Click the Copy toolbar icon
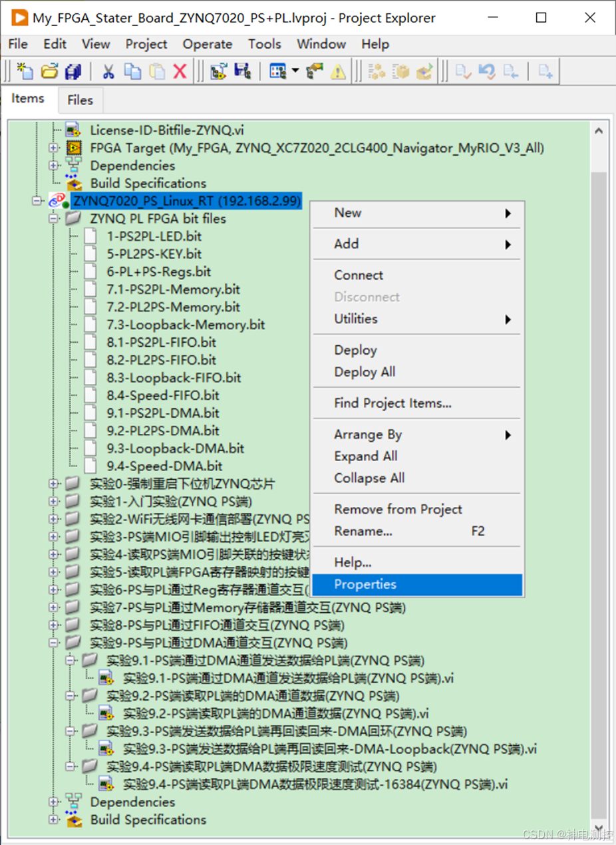The width and height of the screenshot is (616, 845). tap(133, 71)
